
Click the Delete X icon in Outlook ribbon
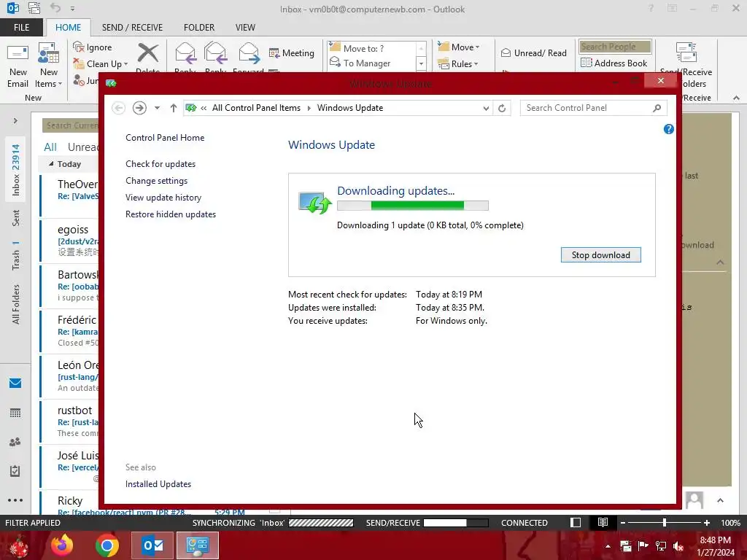[x=147, y=52]
